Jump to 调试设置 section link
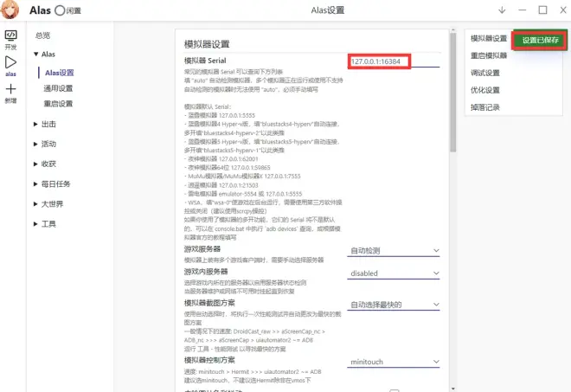 point(485,73)
